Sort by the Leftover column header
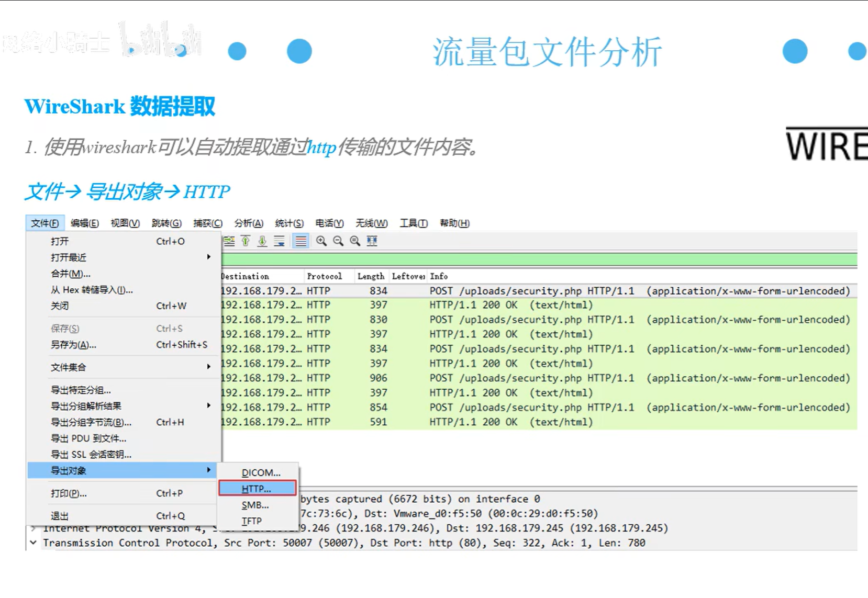This screenshot has width=868, height=598. click(408, 276)
